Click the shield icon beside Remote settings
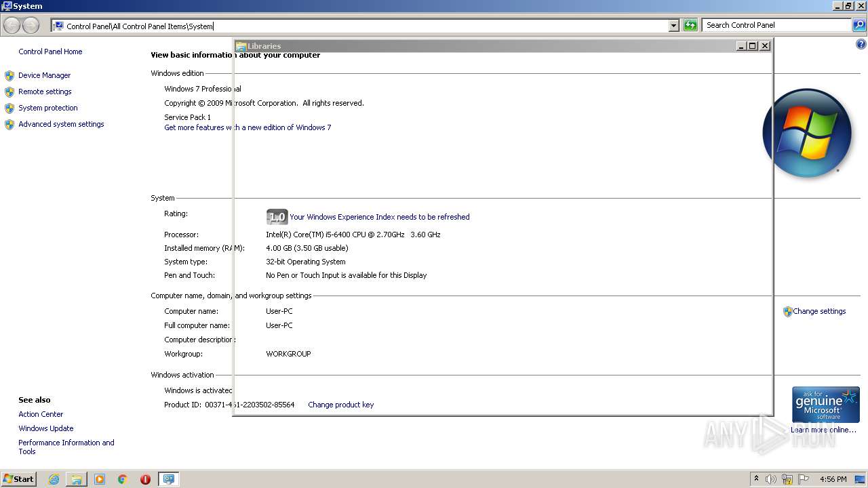 [9, 91]
